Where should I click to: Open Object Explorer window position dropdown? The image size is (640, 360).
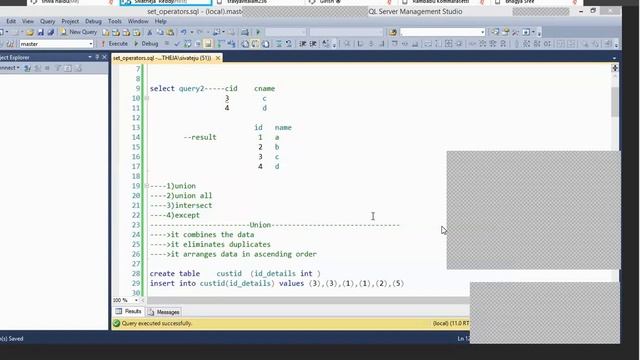[90, 57]
